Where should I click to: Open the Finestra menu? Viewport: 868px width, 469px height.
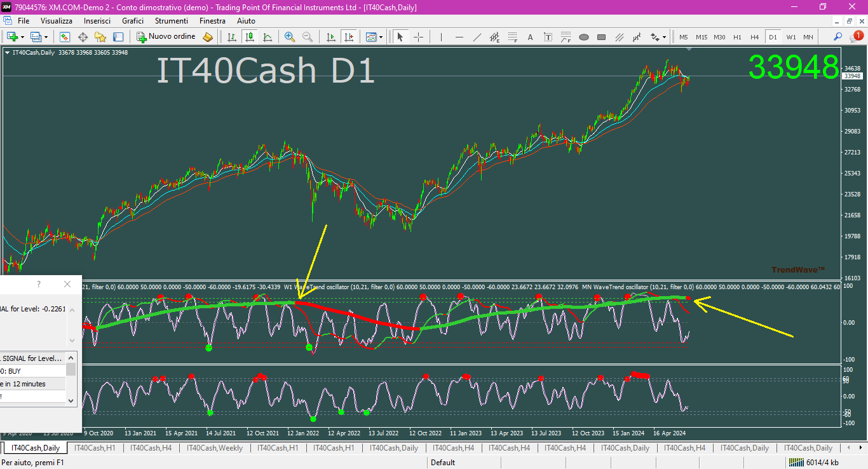[212, 21]
